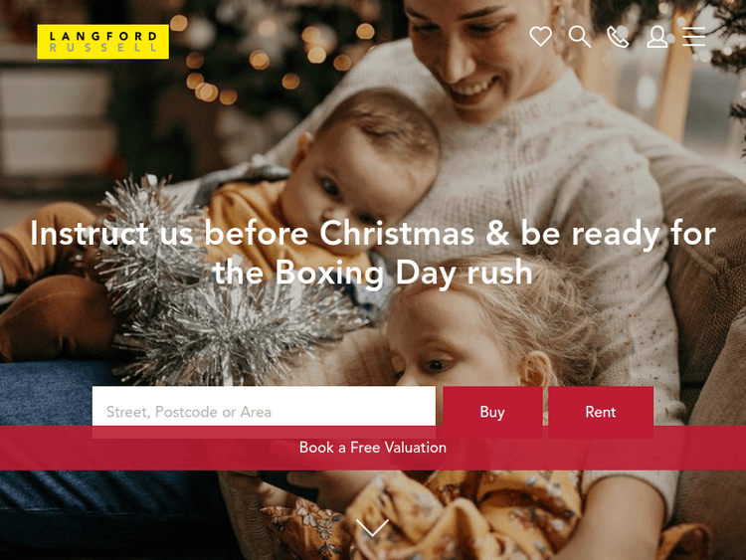Open the hamburger navigation menu

pos(693,37)
